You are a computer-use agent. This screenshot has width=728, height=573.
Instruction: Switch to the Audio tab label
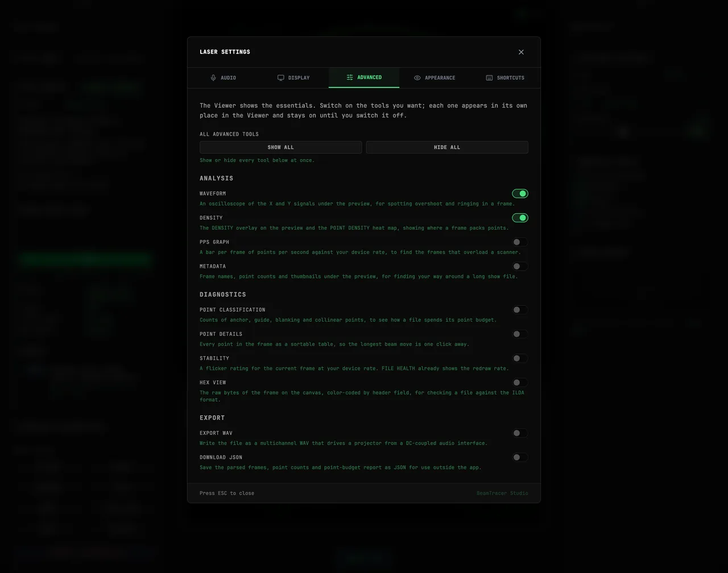pos(228,78)
